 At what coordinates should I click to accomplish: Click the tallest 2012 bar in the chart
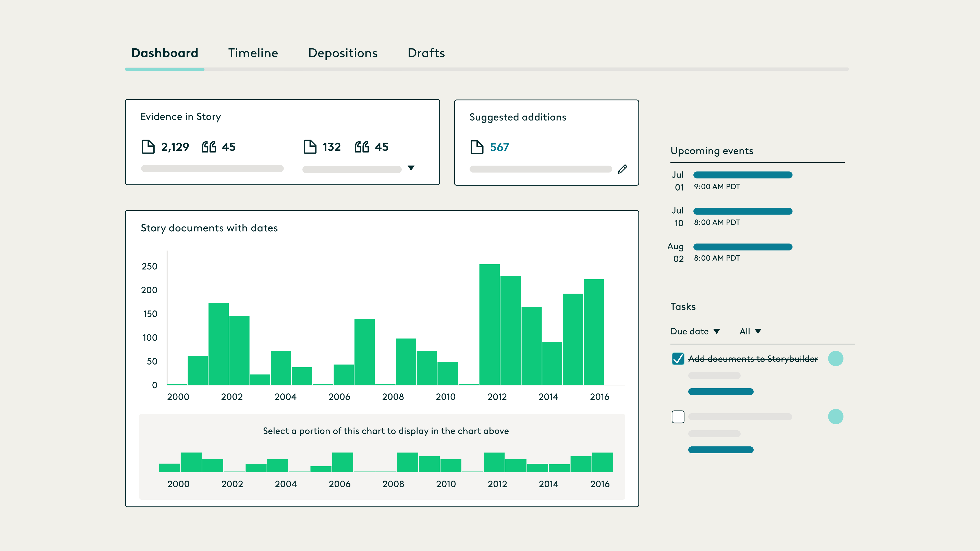[490, 323]
